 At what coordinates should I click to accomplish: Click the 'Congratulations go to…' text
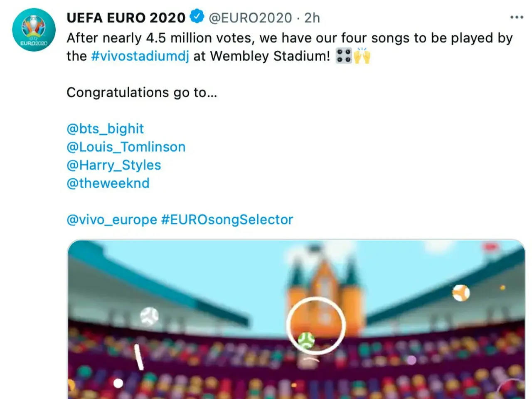coord(142,92)
